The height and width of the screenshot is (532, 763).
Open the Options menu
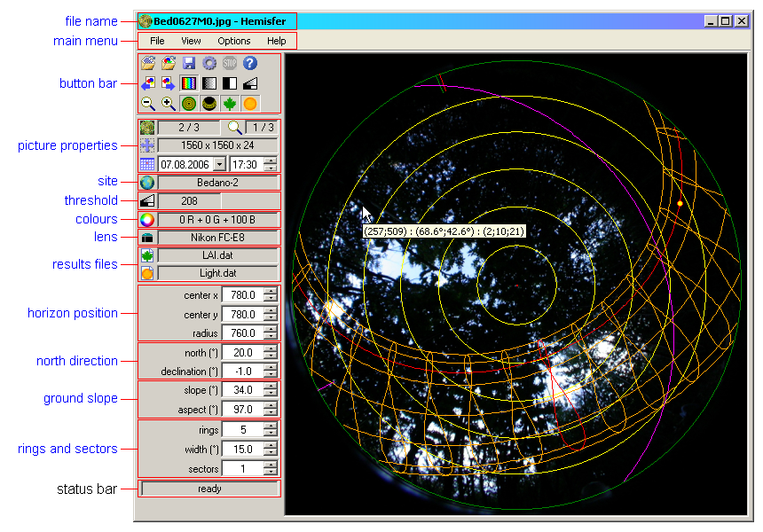click(x=234, y=41)
